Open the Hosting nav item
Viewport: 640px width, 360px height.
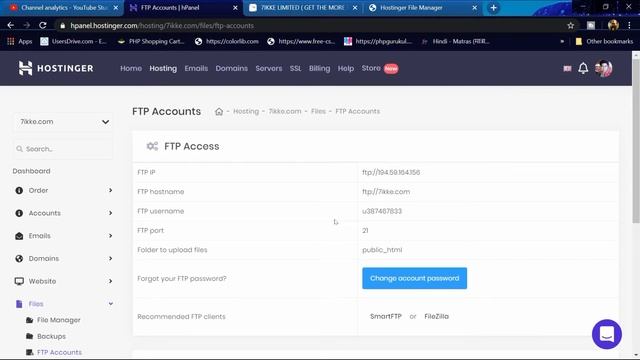coord(163,68)
